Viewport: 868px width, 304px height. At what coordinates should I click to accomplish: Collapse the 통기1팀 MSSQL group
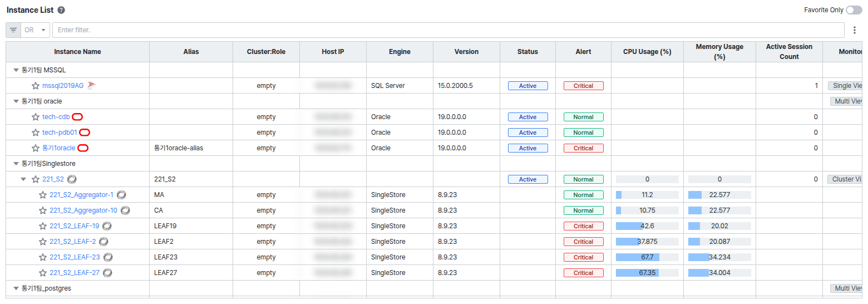coord(16,70)
